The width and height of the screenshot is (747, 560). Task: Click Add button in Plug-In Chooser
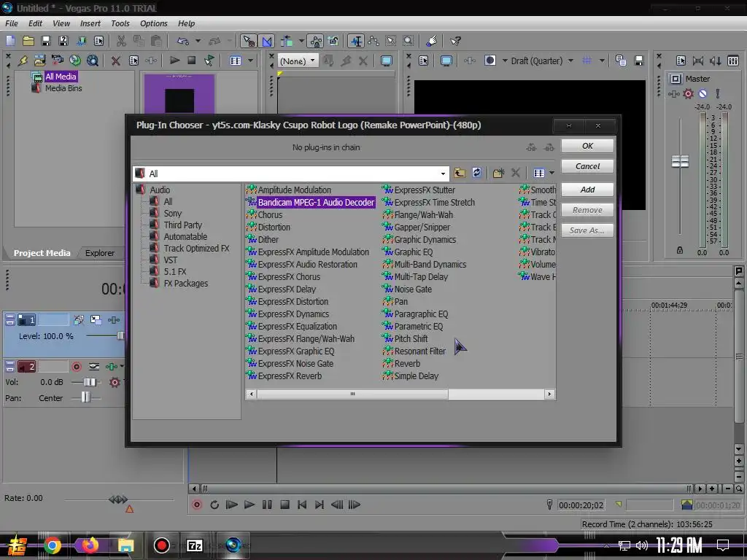coord(587,190)
